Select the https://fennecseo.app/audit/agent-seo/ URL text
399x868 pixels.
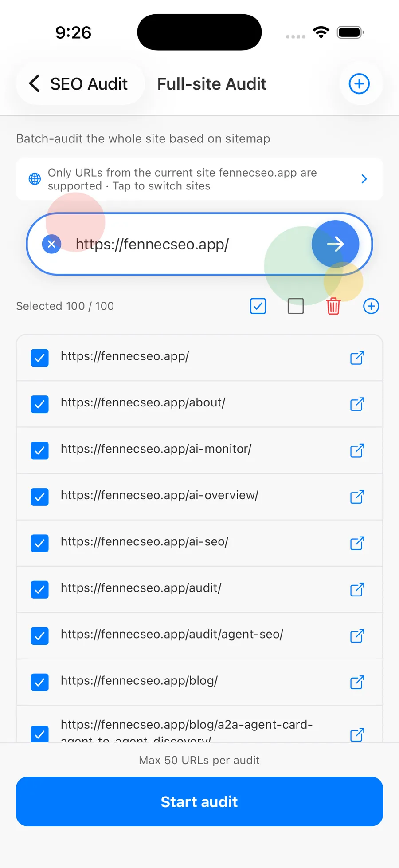[172, 634]
